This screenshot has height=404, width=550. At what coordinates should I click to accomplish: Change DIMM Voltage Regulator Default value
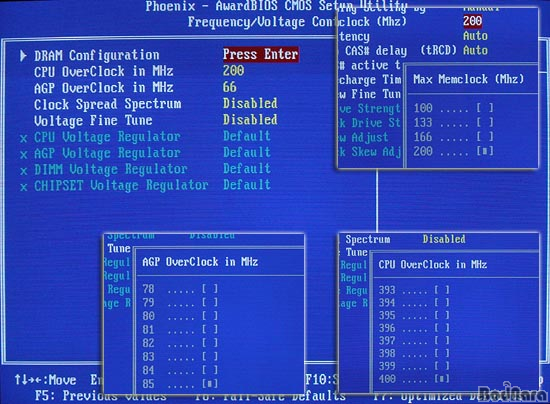pyautogui.click(x=247, y=168)
